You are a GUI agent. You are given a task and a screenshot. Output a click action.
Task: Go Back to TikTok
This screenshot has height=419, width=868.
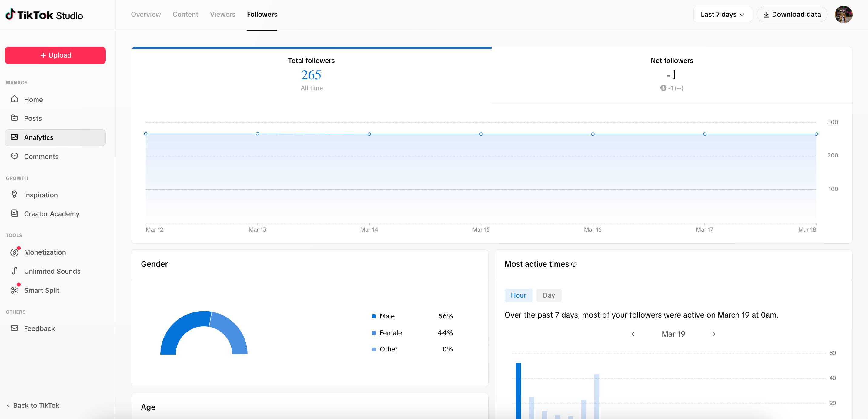pos(33,405)
